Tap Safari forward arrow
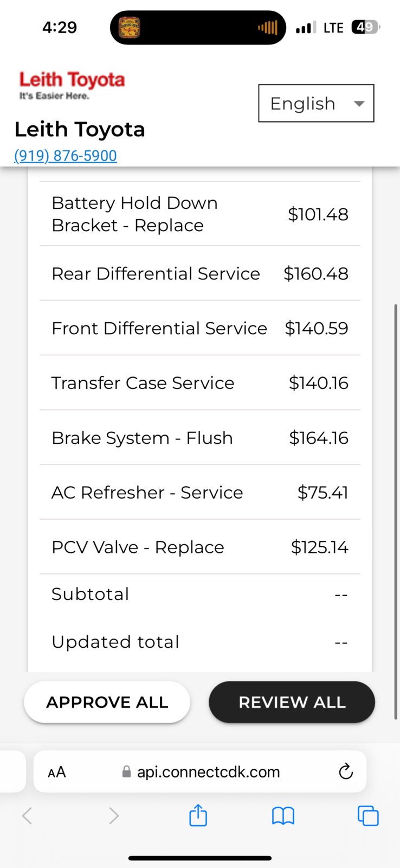Image resolution: width=400 pixels, height=868 pixels. (113, 815)
